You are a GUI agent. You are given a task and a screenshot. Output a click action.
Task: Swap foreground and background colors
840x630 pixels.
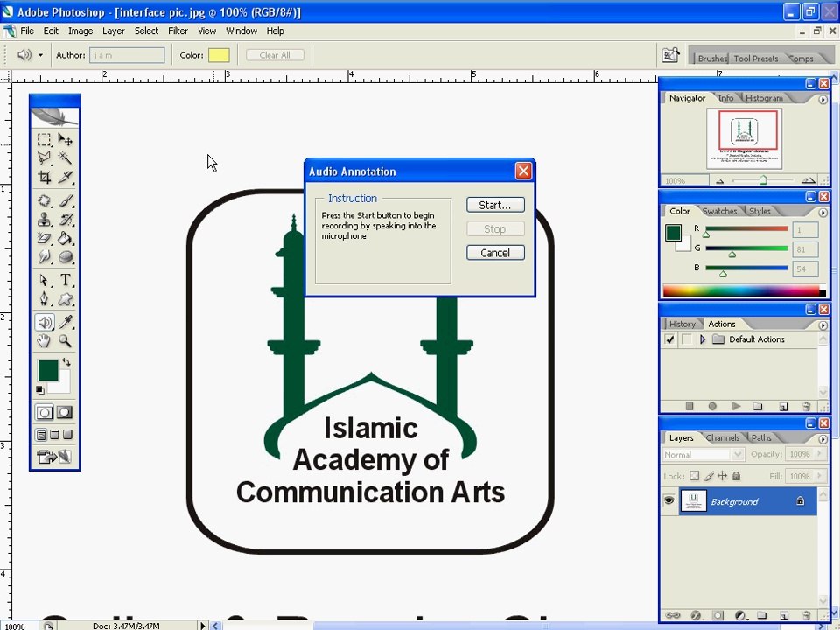pos(66,362)
